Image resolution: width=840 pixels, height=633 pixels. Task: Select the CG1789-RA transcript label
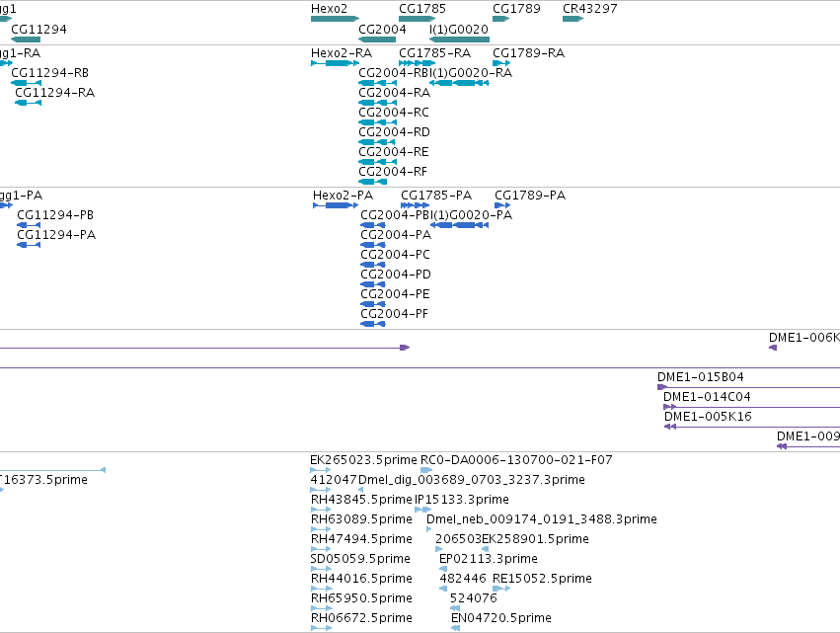[x=528, y=53]
